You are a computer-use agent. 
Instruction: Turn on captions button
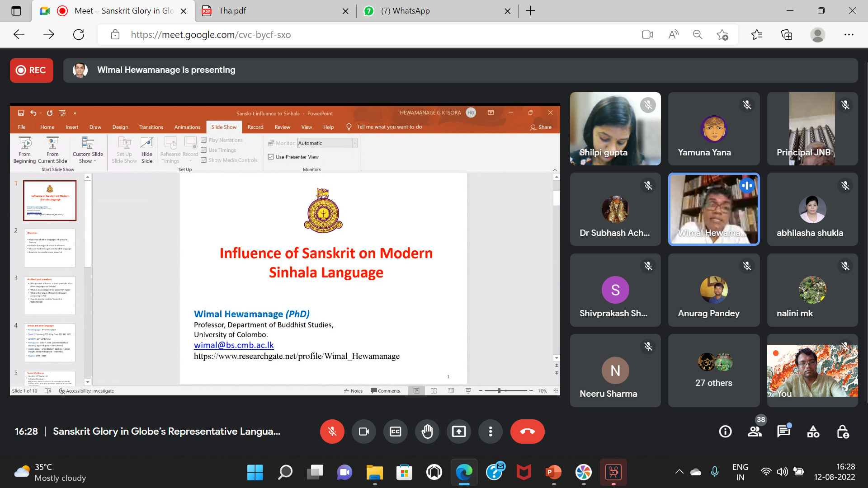(396, 432)
